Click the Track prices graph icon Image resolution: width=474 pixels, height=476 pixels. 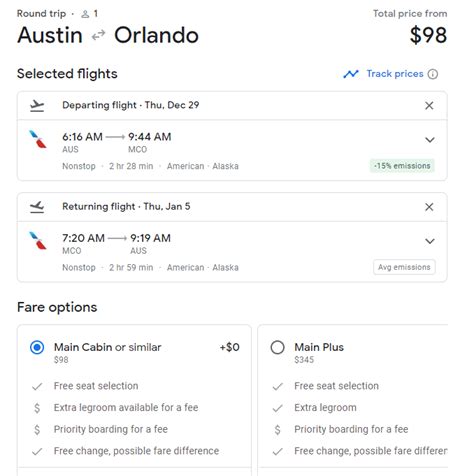pos(351,74)
